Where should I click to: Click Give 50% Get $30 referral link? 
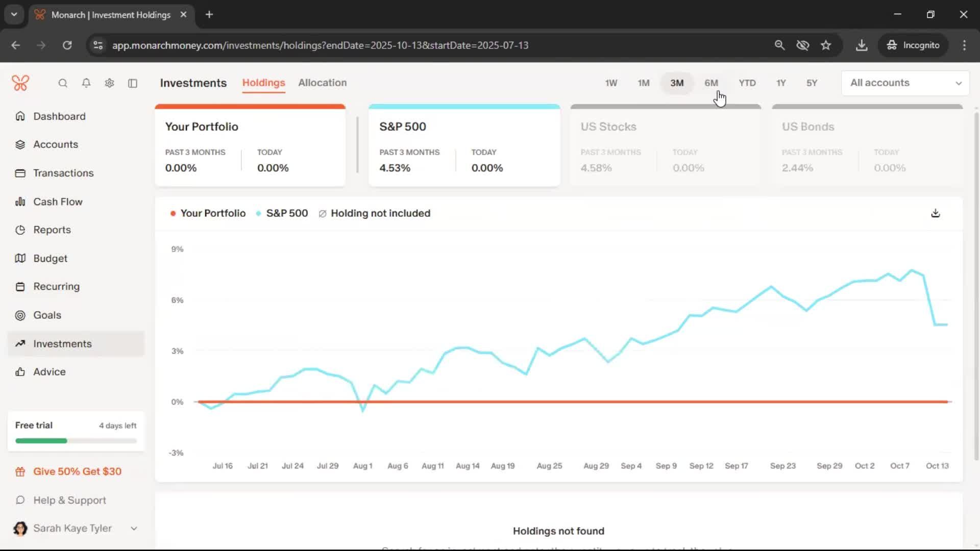coord(77,471)
